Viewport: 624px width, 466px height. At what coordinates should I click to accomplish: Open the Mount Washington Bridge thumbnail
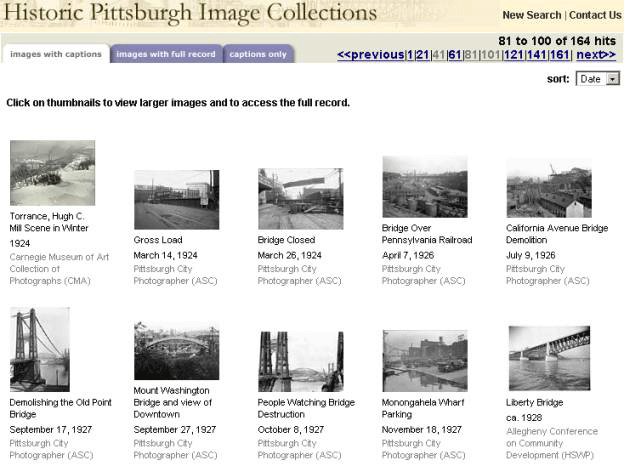click(x=176, y=351)
